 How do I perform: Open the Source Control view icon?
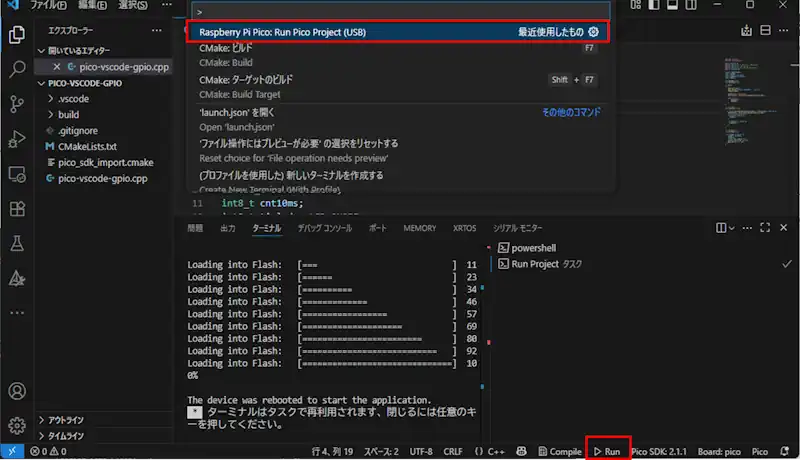(17, 104)
